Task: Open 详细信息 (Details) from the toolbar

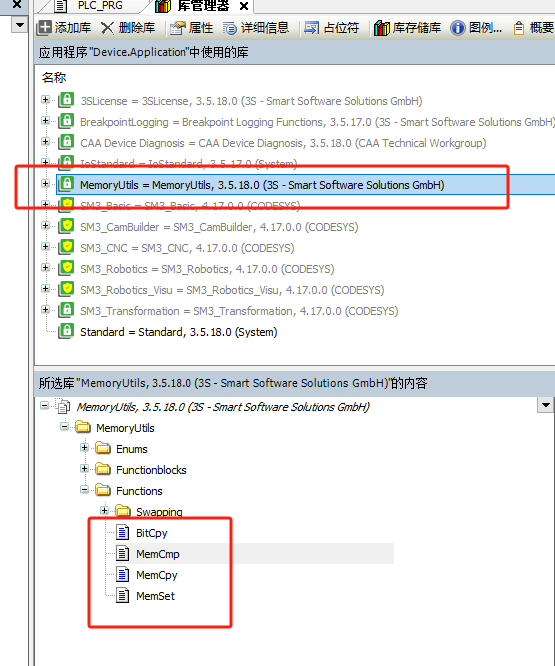Action: point(256,28)
